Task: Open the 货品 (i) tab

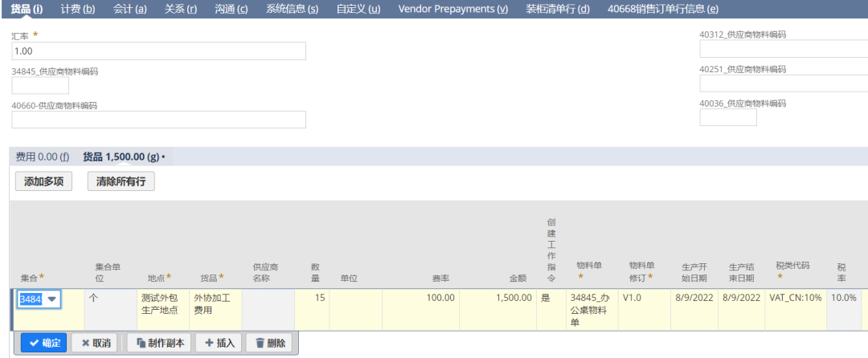Action: coord(27,9)
